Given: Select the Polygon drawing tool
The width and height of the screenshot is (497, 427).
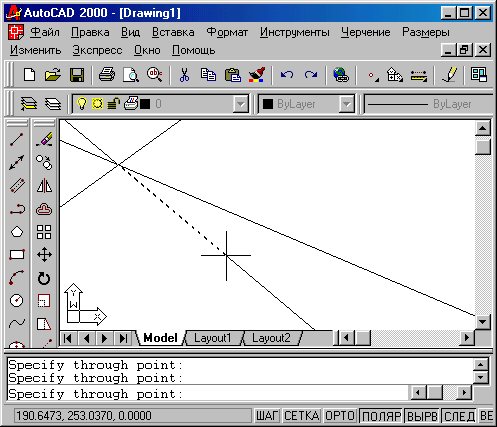Looking at the screenshot, I should click(16, 232).
